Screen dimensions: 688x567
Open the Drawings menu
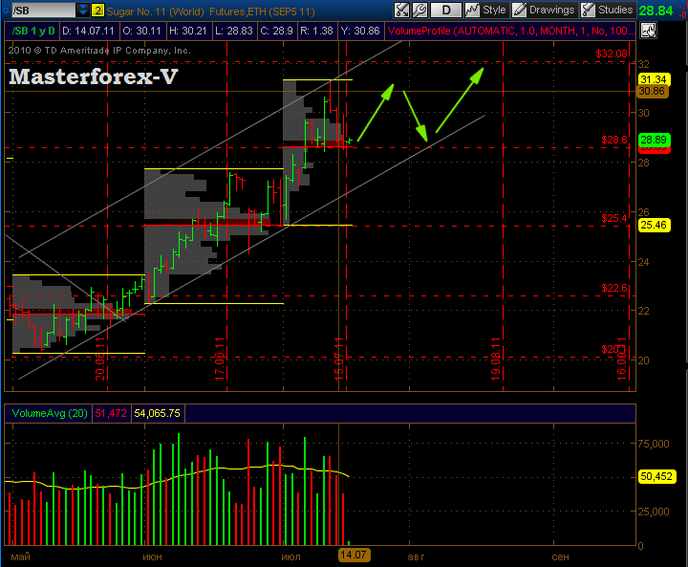pos(544,10)
